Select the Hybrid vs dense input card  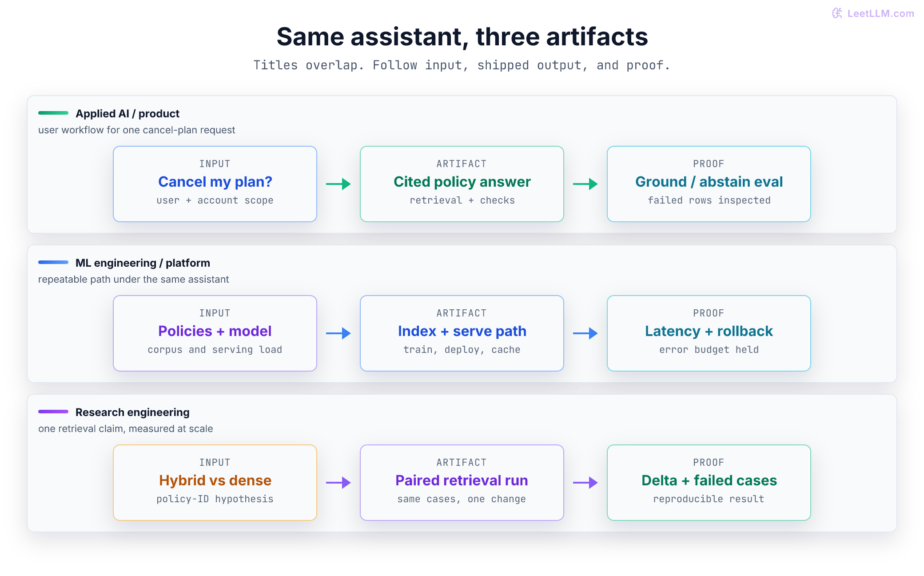215,483
